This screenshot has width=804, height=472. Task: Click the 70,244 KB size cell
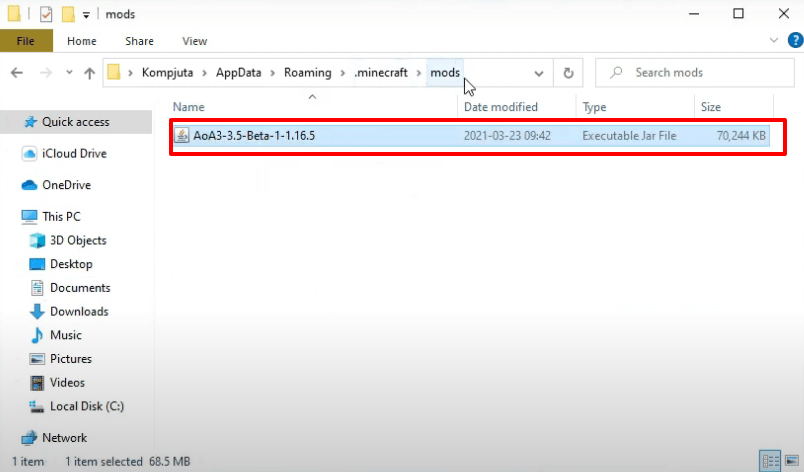pyautogui.click(x=741, y=136)
